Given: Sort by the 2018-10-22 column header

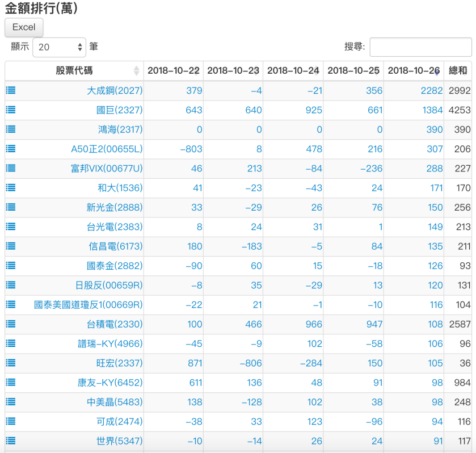Looking at the screenshot, I should coord(173,70).
